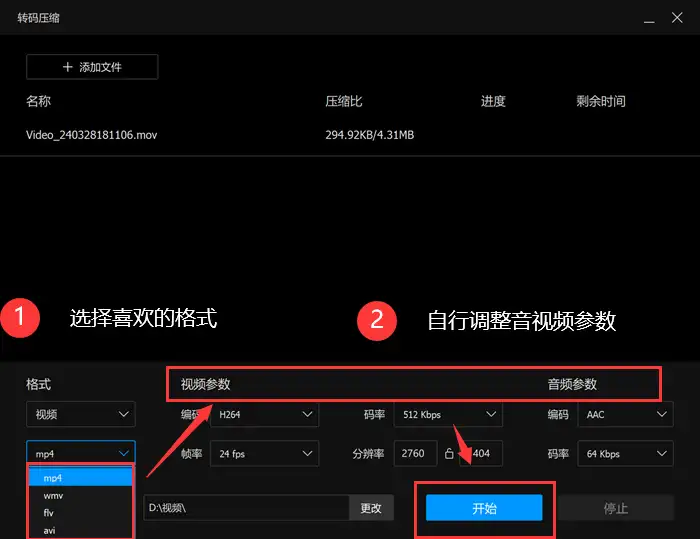Open the 512 Kbps video bitrate dropdown
Viewport: 700px width, 539px height.
[x=448, y=414]
